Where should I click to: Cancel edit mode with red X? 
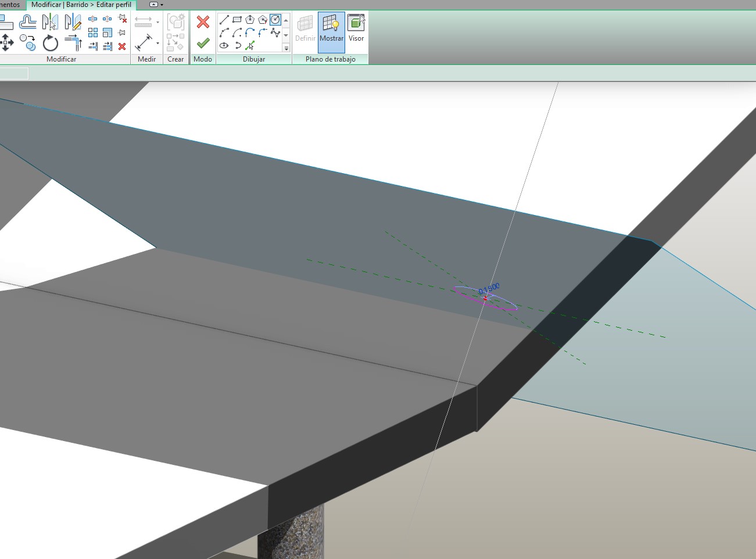pos(203,22)
